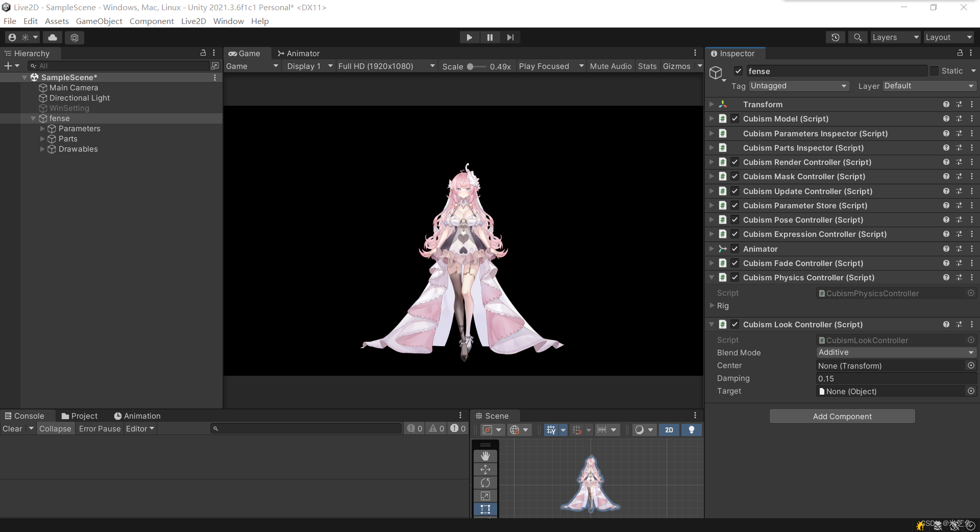Open the Live2D menu
This screenshot has height=532, width=980.
[x=193, y=21]
